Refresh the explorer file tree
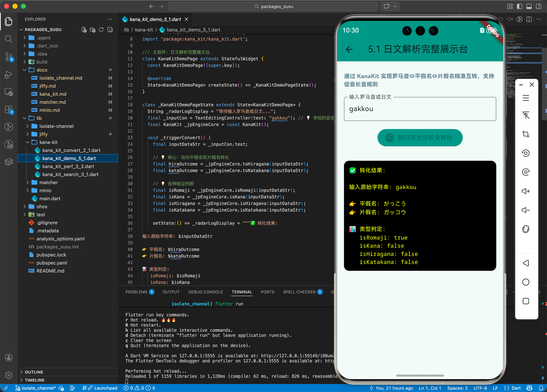This screenshot has height=392, width=547. click(x=101, y=30)
